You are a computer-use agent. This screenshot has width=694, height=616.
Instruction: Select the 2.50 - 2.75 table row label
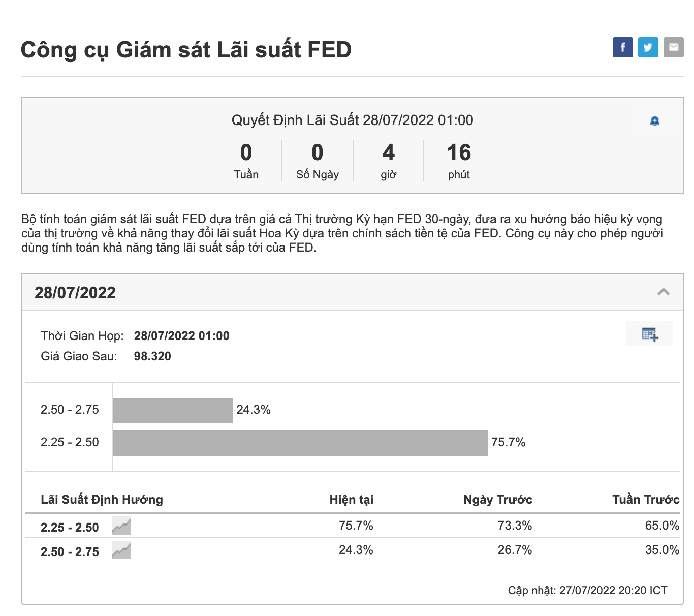[x=70, y=551]
